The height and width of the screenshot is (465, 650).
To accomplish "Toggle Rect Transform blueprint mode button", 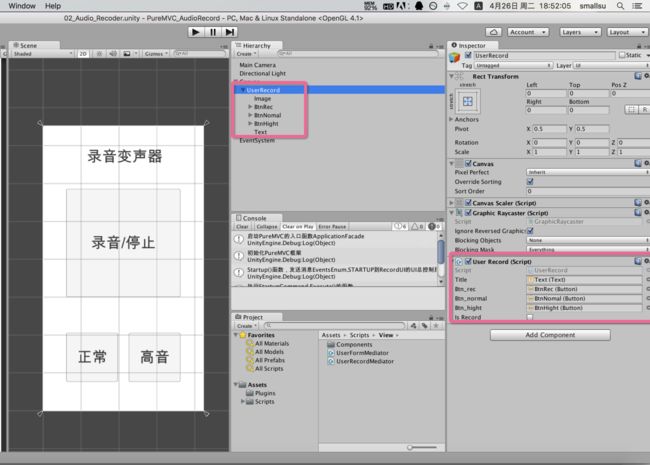I will point(631,109).
